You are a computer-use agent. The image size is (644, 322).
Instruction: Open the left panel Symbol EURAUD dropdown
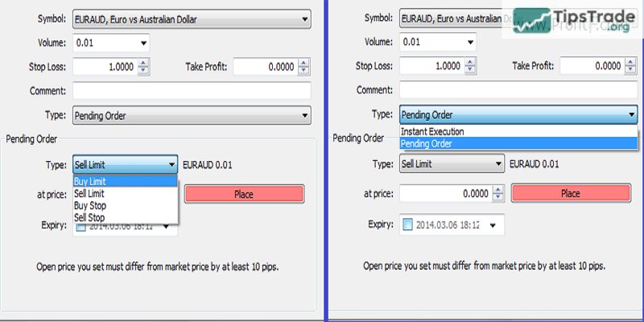click(x=304, y=19)
